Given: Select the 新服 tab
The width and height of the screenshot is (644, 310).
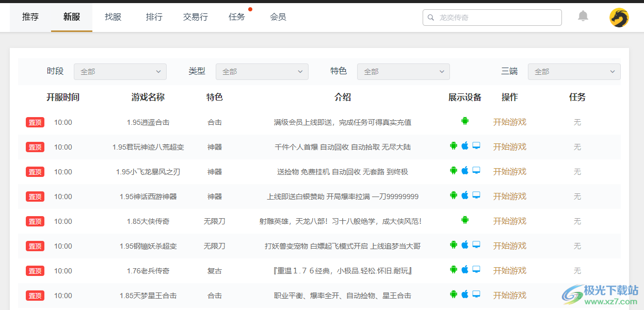Looking at the screenshot, I should pos(72,17).
